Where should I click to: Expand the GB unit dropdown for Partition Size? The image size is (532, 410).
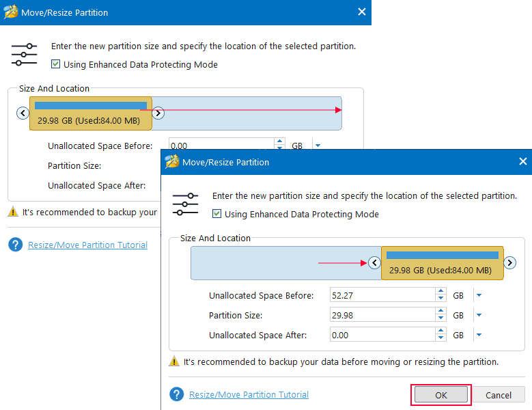point(479,316)
